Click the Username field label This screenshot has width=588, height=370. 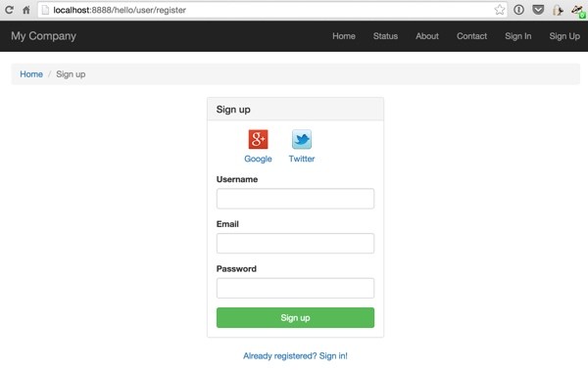pos(237,179)
